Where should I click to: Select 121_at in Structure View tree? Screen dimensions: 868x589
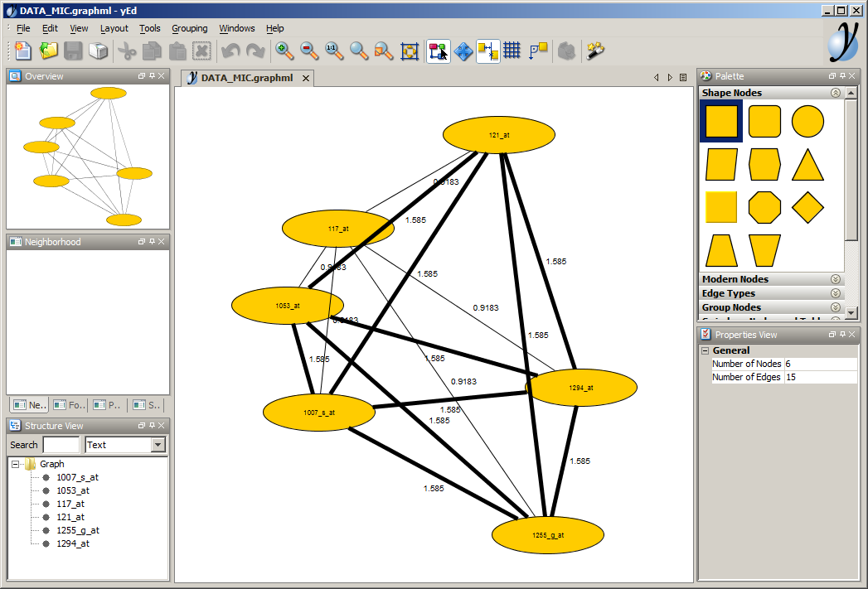tap(70, 517)
